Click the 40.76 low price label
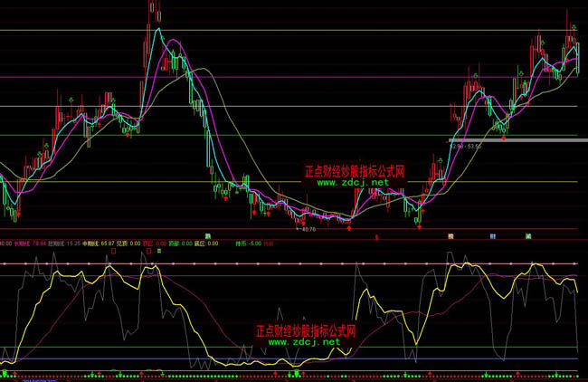Image resolution: width=588 pixels, height=382 pixels. [308, 229]
